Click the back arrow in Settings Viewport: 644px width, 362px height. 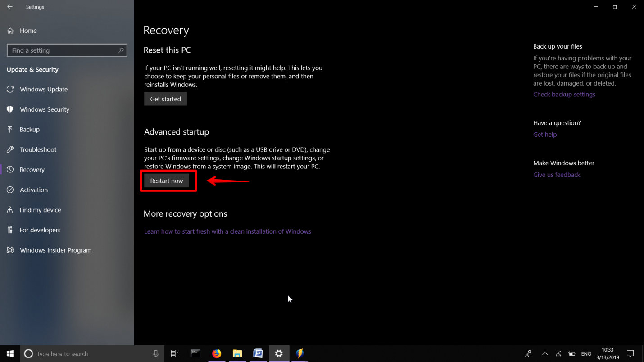10,6
